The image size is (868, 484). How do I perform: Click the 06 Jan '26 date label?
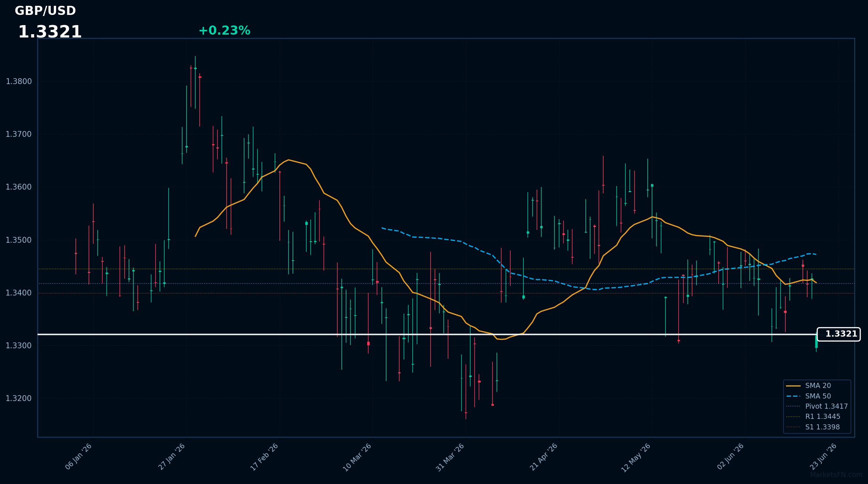[78, 457]
